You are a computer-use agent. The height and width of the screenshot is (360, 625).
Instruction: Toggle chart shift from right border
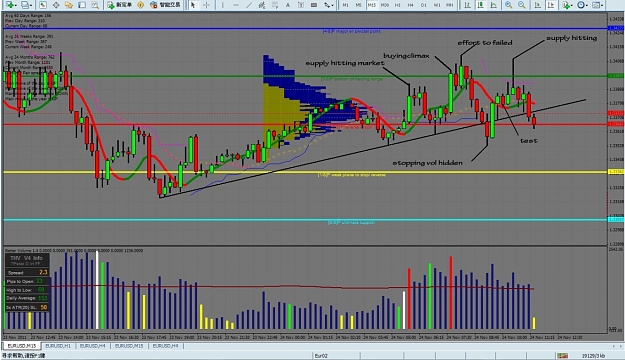tap(551, 5)
